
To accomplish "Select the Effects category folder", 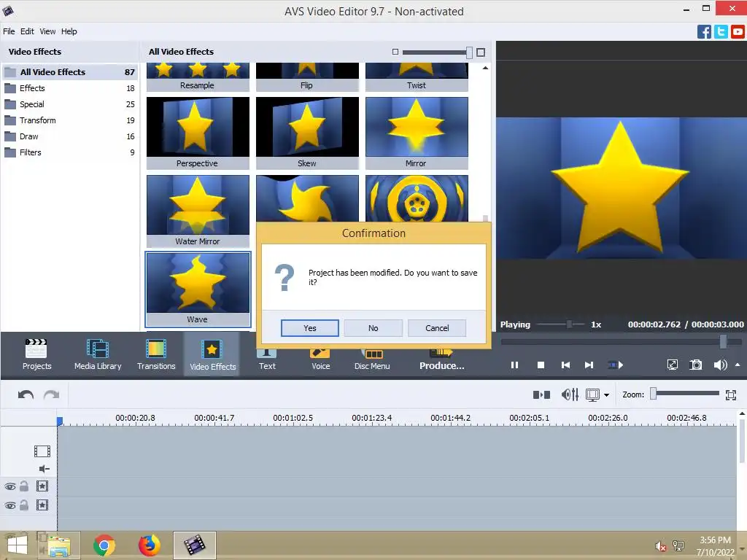I will (70, 88).
